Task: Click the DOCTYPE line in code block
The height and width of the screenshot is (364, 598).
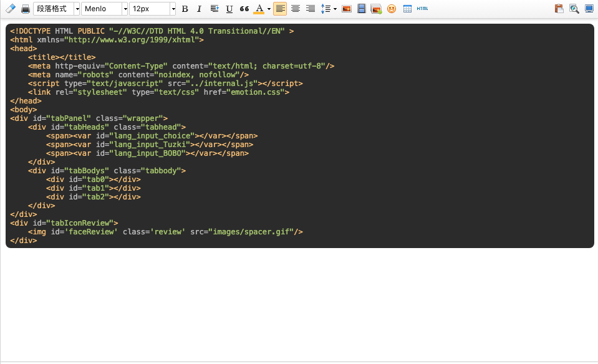Action: [x=152, y=31]
